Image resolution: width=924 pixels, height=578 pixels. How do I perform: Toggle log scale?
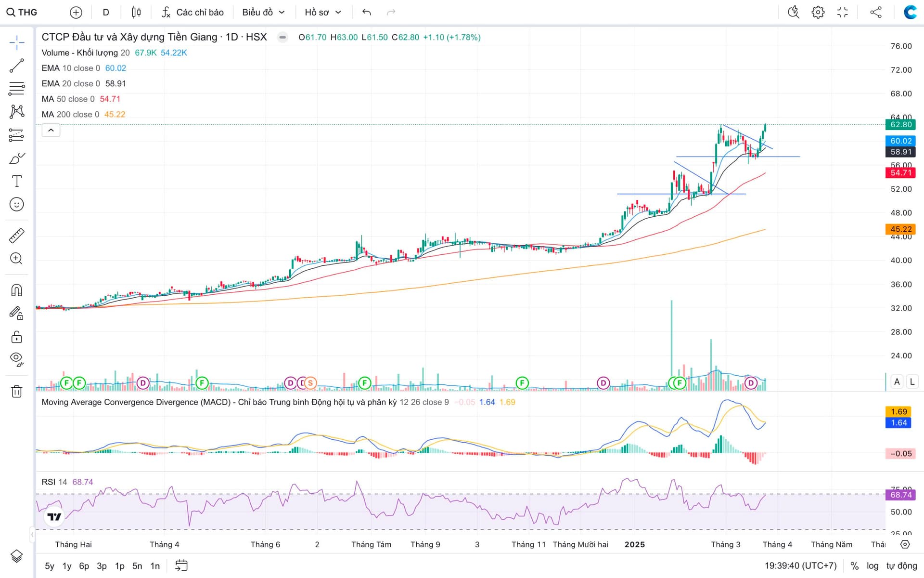(873, 565)
